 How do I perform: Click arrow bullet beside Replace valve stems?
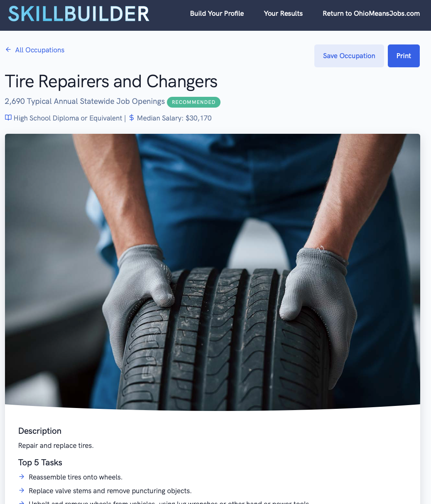click(x=22, y=491)
